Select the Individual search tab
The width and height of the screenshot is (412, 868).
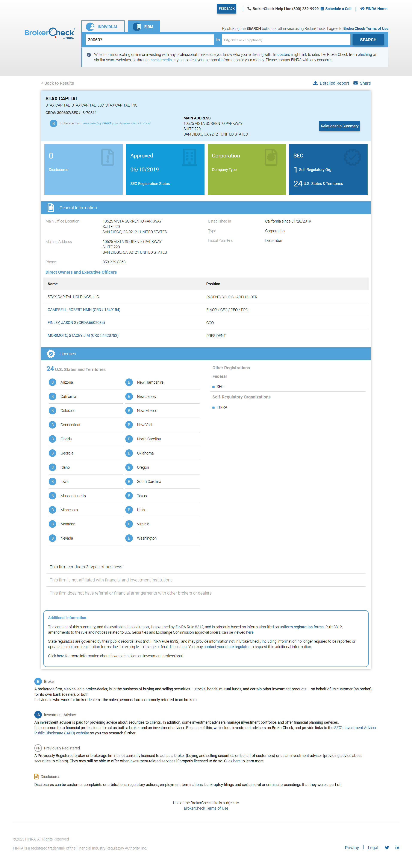103,27
